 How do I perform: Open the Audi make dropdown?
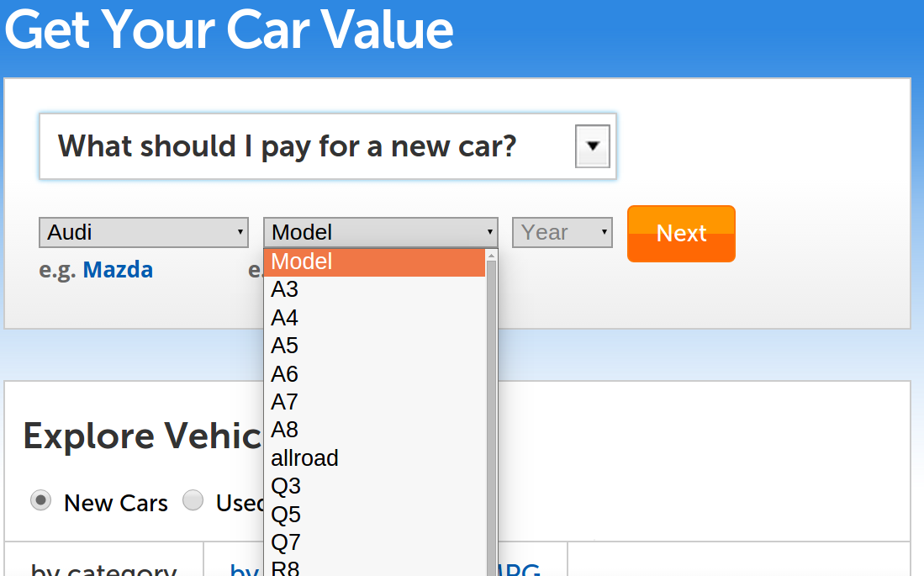[144, 232]
